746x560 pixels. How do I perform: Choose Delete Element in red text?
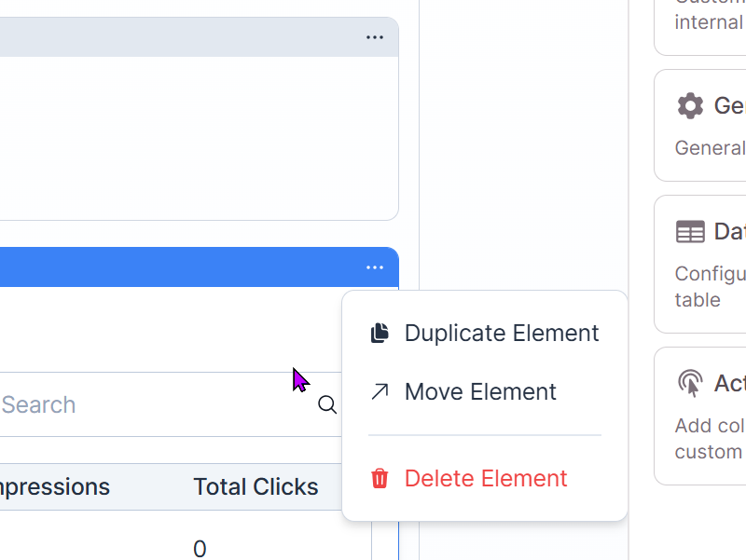click(485, 478)
